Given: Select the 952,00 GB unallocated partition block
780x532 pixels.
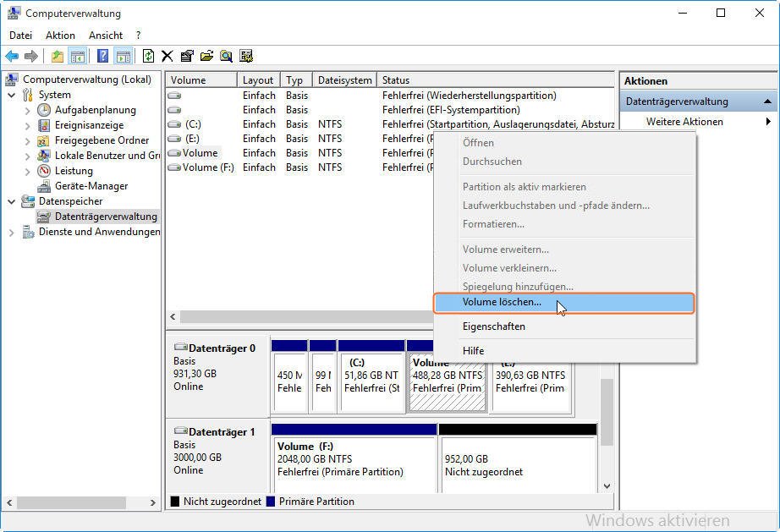Looking at the screenshot, I should click(517, 465).
